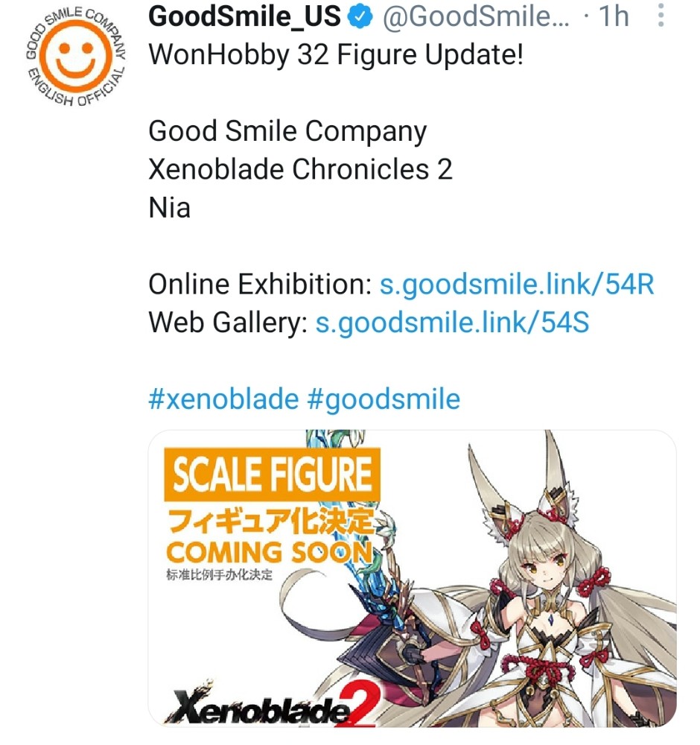Tap the orange SCALE FIGURE banner
This screenshot has width=700, height=745.
(x=272, y=474)
